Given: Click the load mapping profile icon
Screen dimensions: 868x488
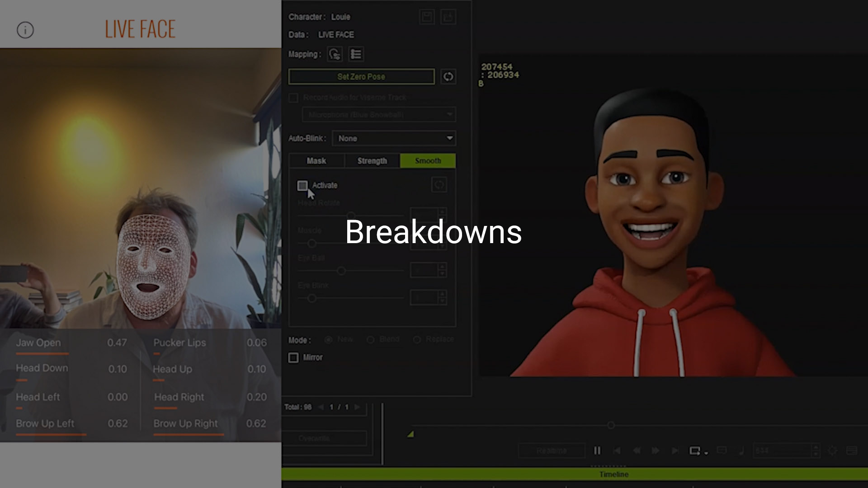Looking at the screenshot, I should coord(448,17).
